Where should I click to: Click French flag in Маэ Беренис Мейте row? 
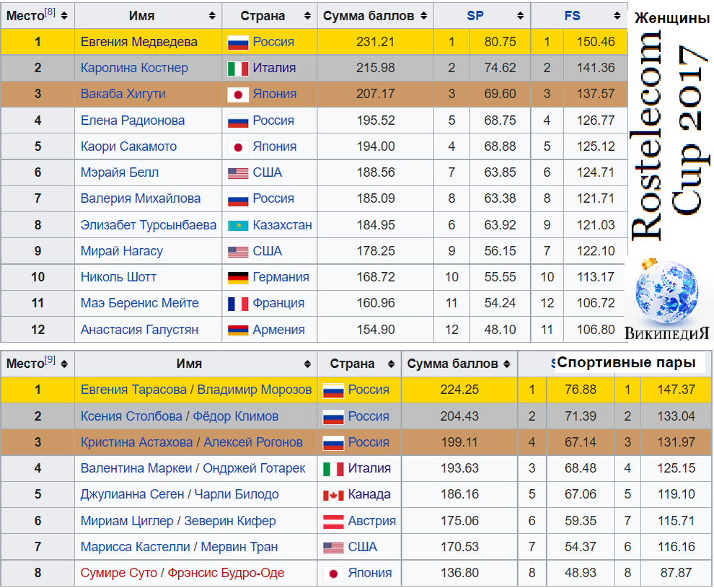(x=238, y=304)
